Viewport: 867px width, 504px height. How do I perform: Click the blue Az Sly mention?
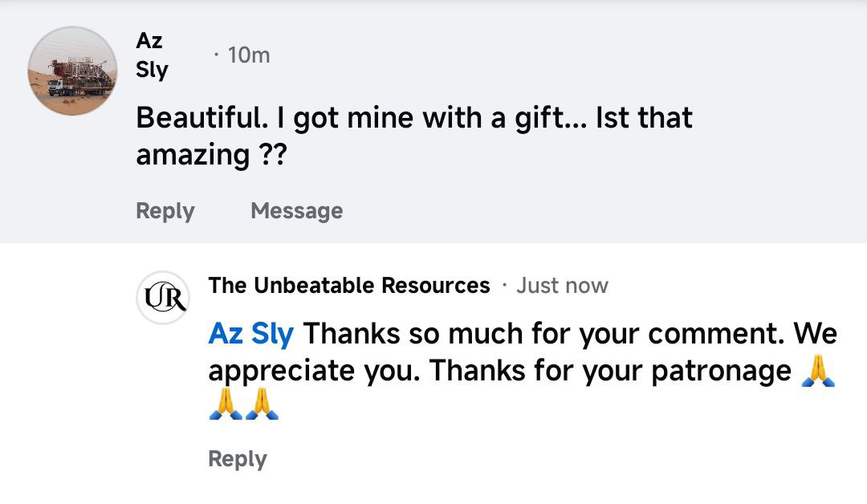[250, 334]
